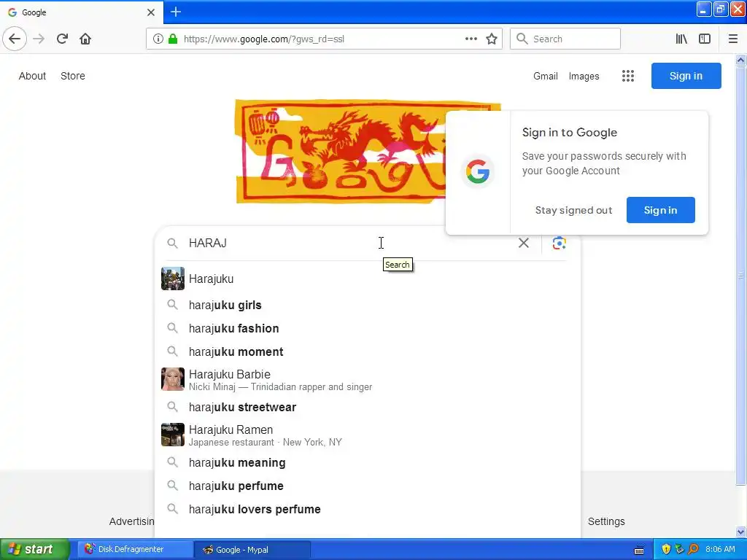The image size is (747, 560).
Task: Click Google - Mypal taskbar item
Action: 252,550
